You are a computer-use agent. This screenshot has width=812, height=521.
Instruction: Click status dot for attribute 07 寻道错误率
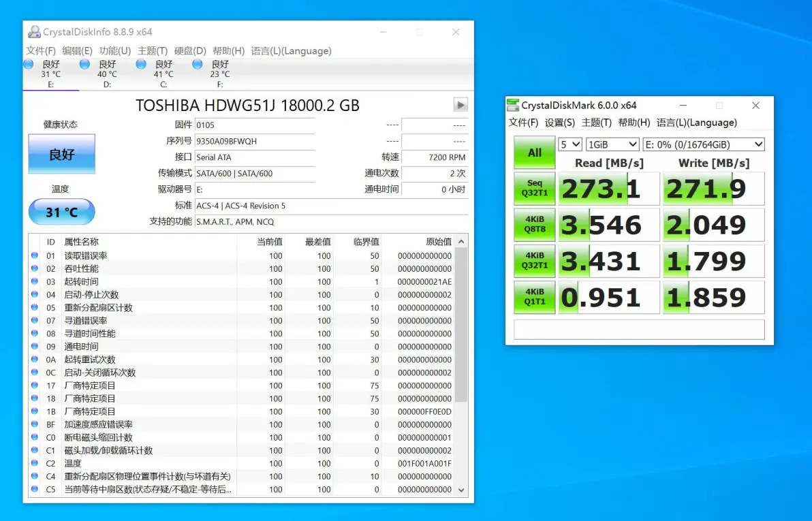[35, 320]
